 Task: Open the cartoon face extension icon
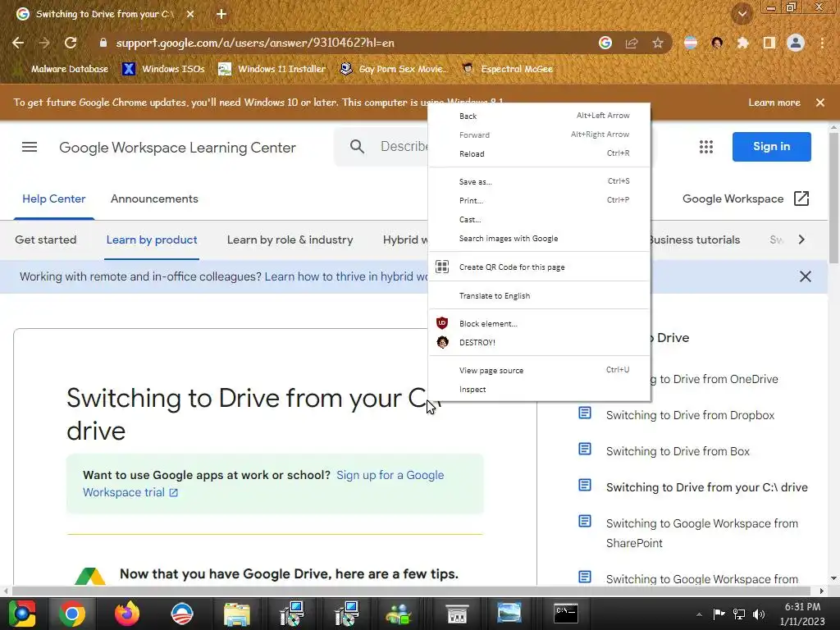click(x=717, y=43)
